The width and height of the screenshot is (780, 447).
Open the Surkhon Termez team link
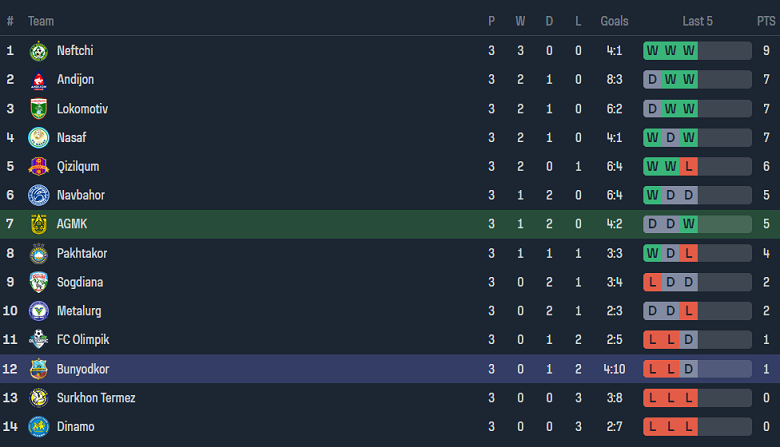pos(96,398)
